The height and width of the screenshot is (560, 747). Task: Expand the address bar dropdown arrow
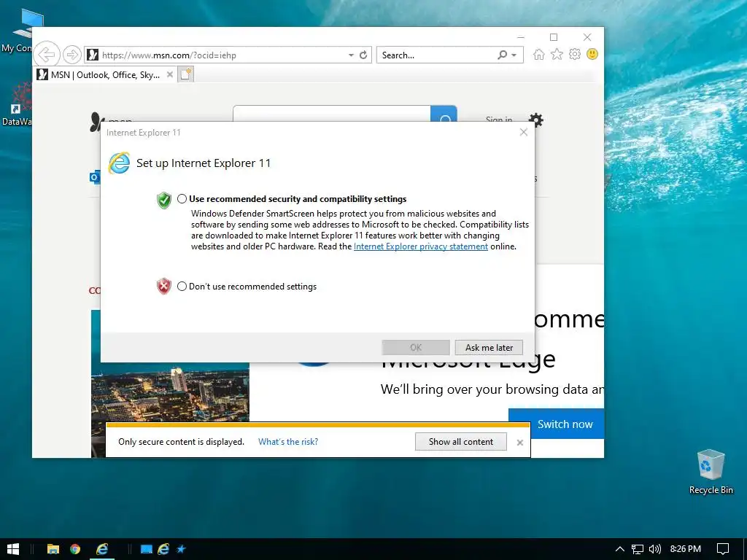[351, 55]
